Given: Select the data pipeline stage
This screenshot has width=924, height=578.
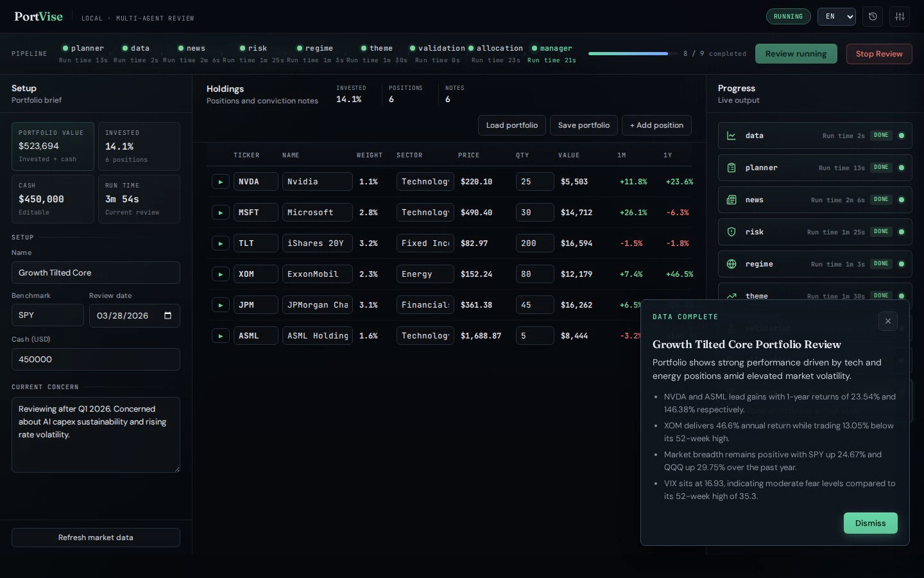Looking at the screenshot, I should 136,54.
